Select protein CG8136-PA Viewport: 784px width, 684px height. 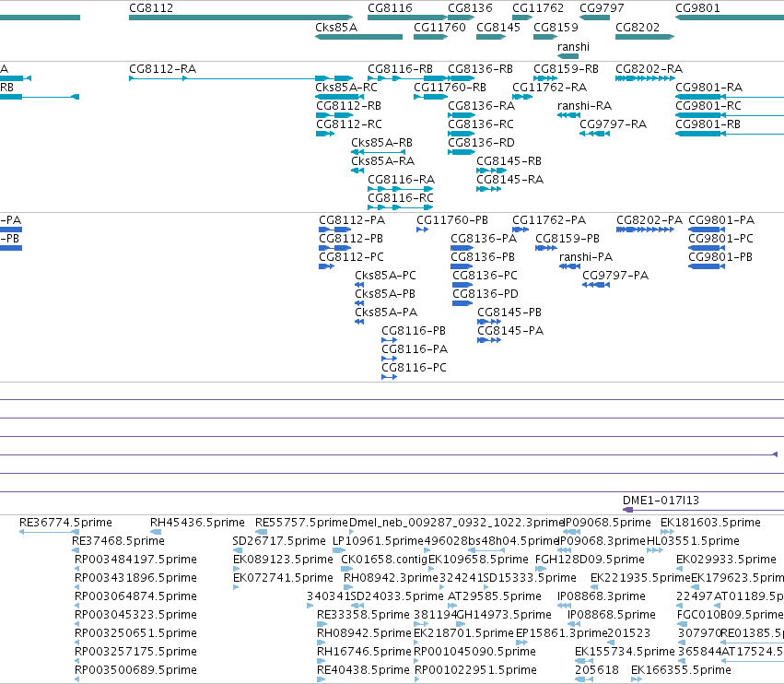tap(462, 248)
